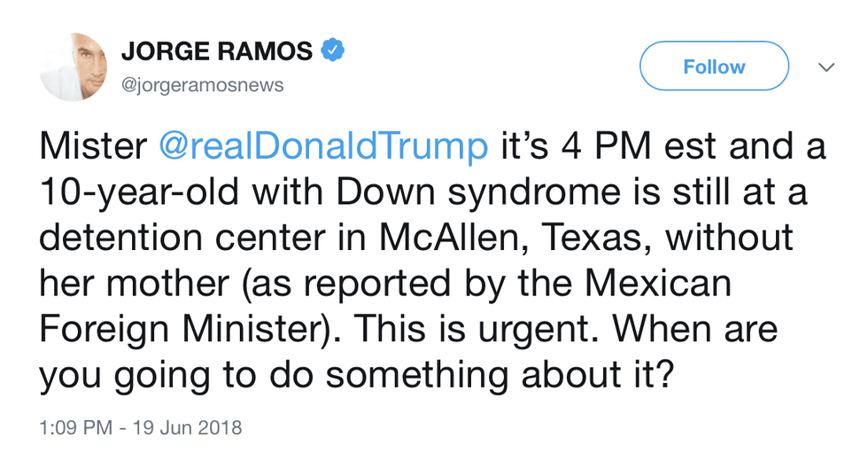Click Jorge Ramos's profile avatar
Image resolution: width=868 pixels, height=453 pixels.
[x=72, y=67]
